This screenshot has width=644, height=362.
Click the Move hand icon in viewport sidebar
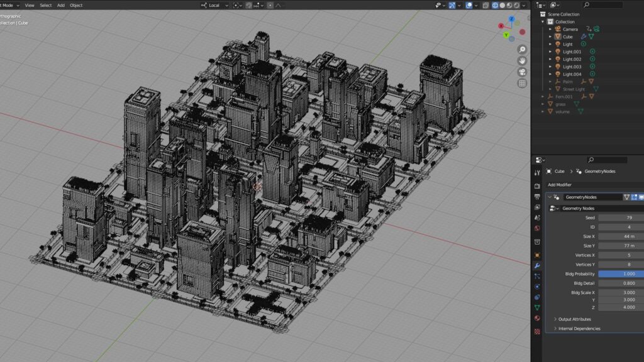tap(523, 60)
